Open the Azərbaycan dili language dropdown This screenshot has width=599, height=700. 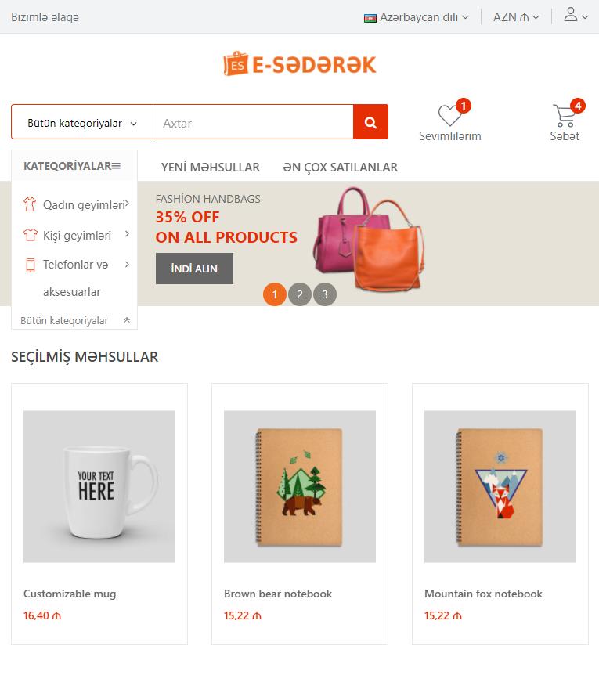pos(416,17)
